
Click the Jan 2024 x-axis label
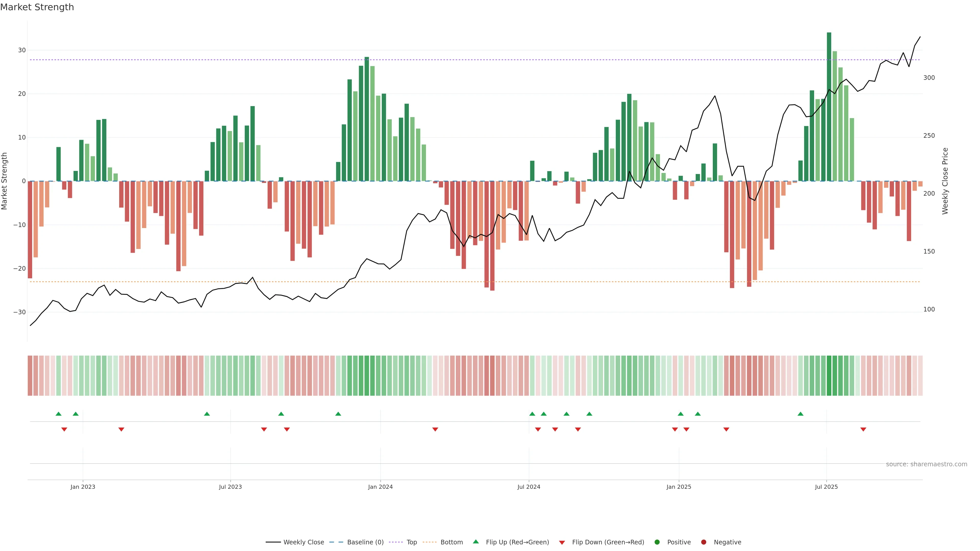pos(380,487)
